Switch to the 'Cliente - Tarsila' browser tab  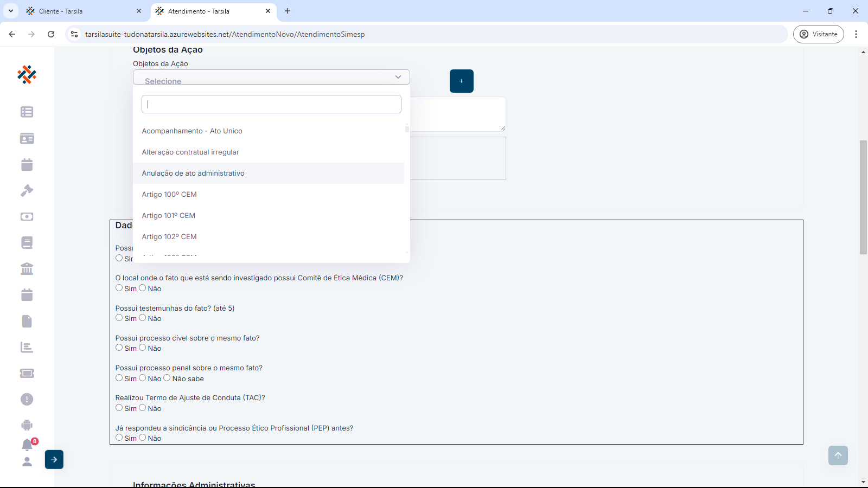(81, 11)
